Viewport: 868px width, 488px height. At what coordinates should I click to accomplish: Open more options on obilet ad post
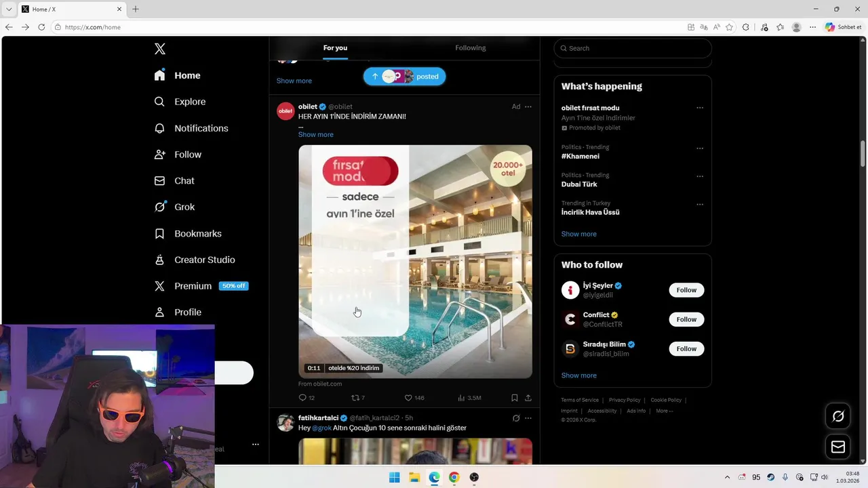pyautogui.click(x=528, y=106)
